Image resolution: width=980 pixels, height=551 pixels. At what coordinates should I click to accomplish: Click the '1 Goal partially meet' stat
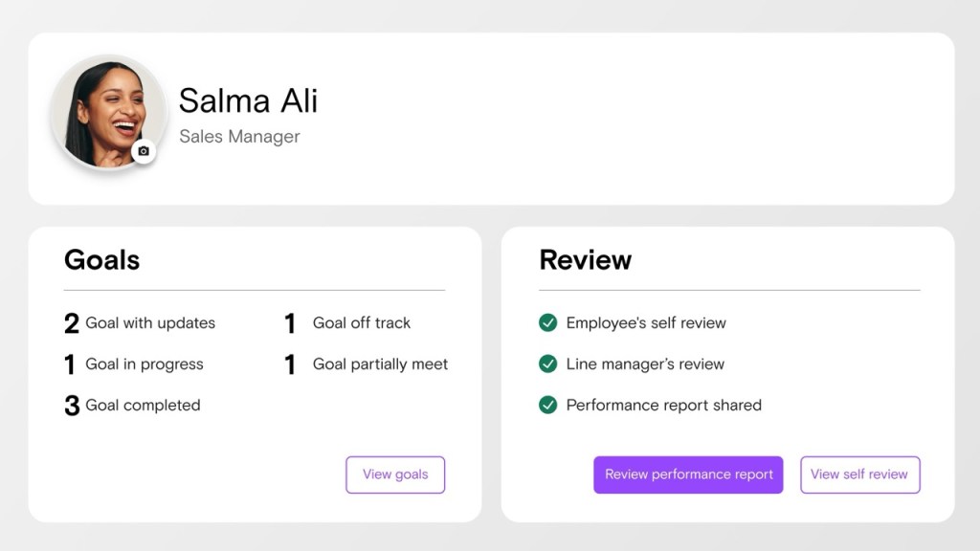point(367,364)
